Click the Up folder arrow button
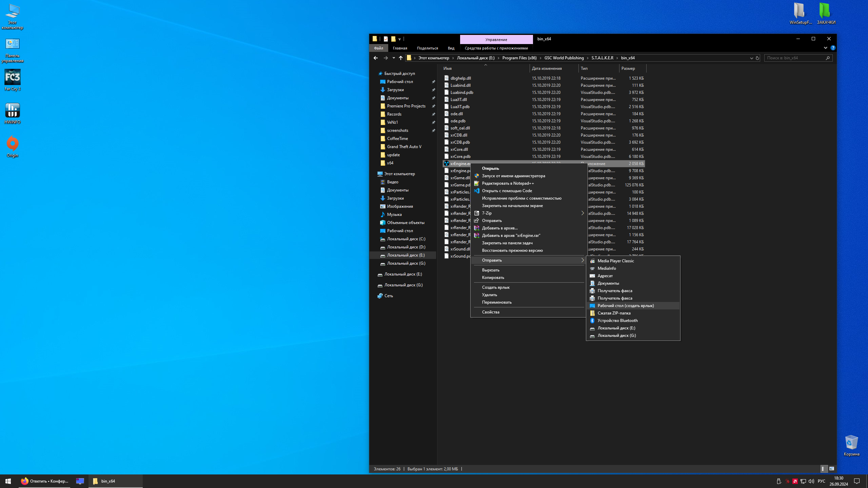The image size is (868, 488). tap(401, 58)
